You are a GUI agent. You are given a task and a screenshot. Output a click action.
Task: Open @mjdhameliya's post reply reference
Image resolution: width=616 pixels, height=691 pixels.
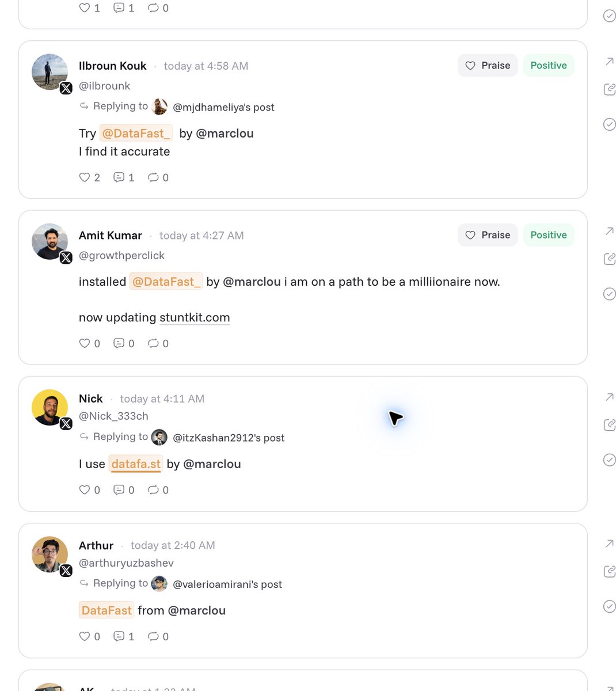click(x=223, y=107)
